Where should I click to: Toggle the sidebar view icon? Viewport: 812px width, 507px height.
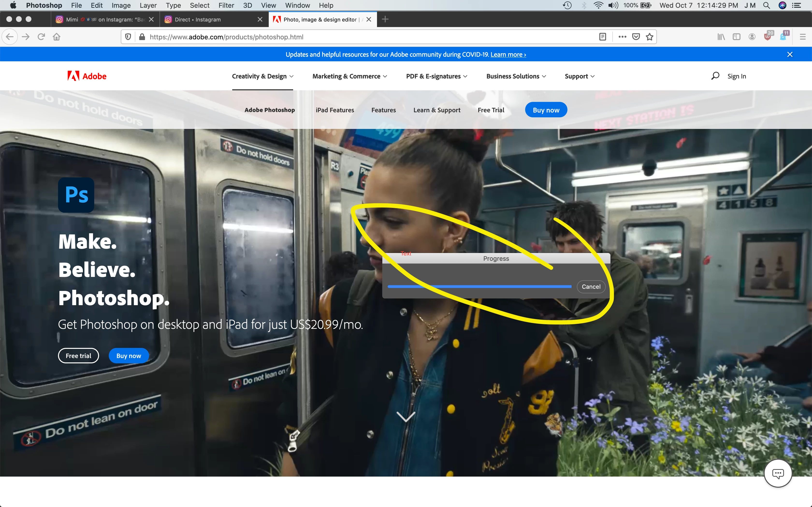click(737, 37)
